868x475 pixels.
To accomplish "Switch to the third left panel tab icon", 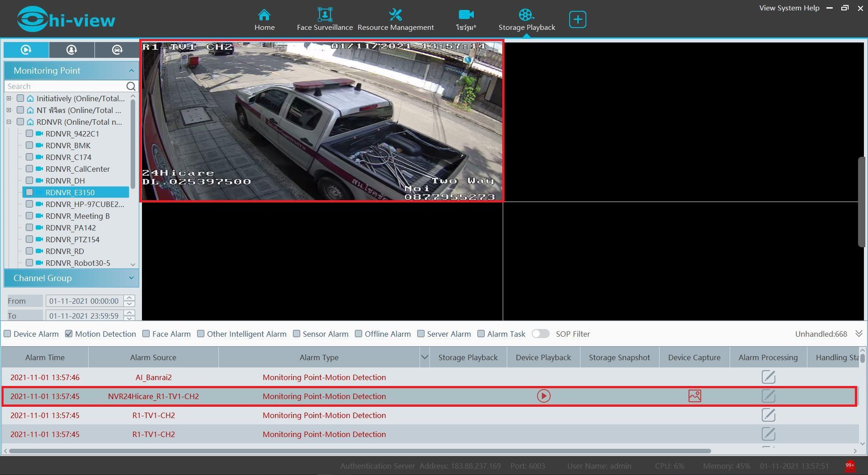I will [x=117, y=50].
